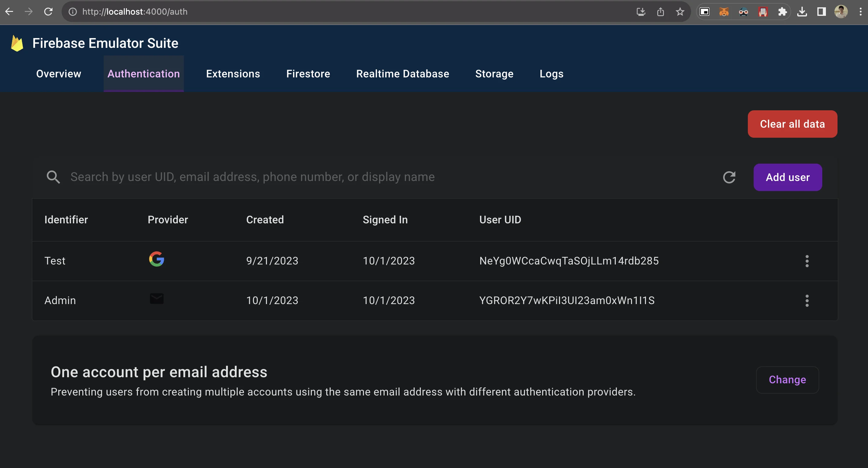This screenshot has height=468, width=868.
Task: Click the Google provider icon for Test
Action: [x=157, y=259]
